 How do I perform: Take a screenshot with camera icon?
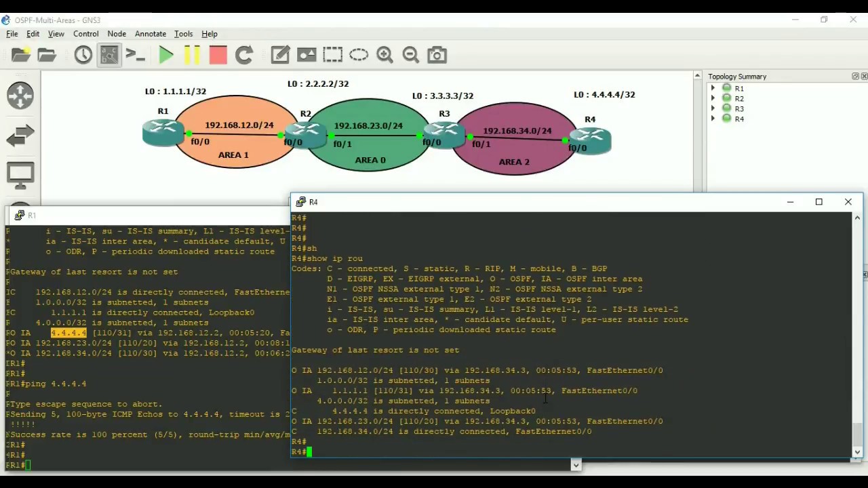[437, 55]
